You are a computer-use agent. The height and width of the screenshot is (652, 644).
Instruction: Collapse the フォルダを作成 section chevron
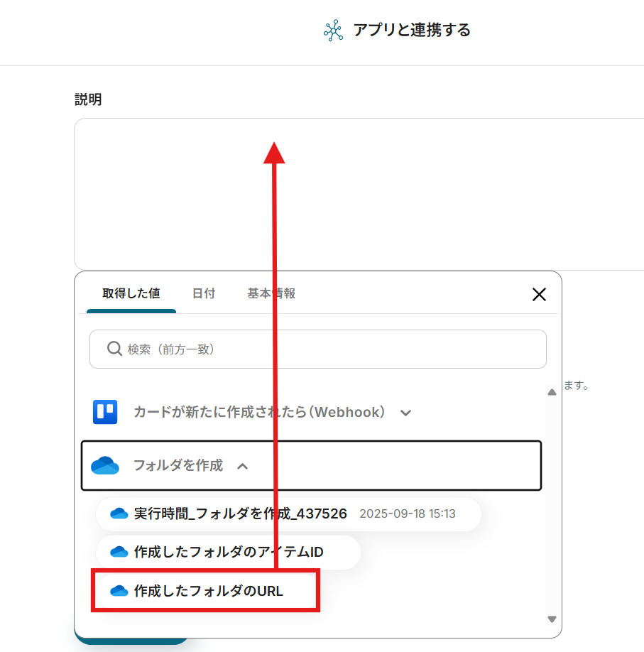(242, 467)
